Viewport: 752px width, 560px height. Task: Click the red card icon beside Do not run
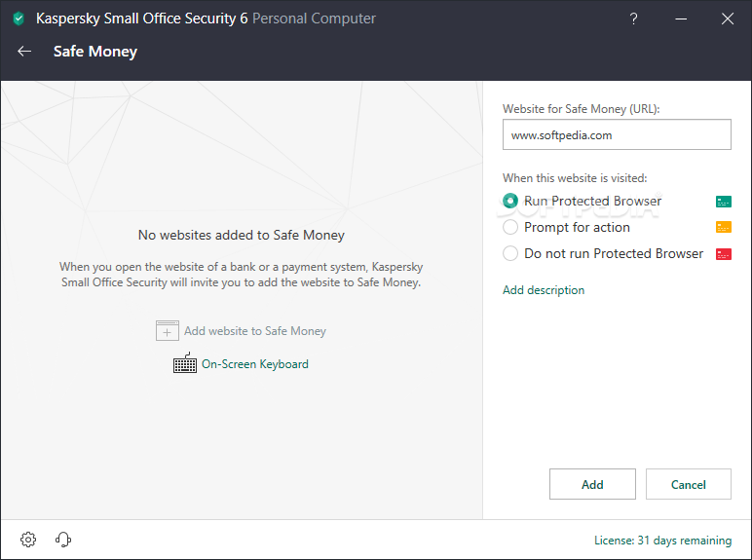click(723, 253)
